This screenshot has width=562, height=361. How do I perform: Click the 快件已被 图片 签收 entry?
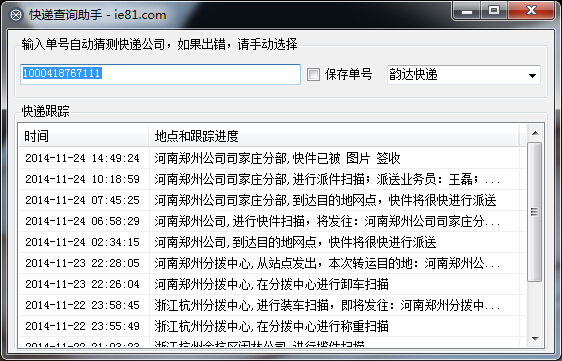(x=277, y=158)
